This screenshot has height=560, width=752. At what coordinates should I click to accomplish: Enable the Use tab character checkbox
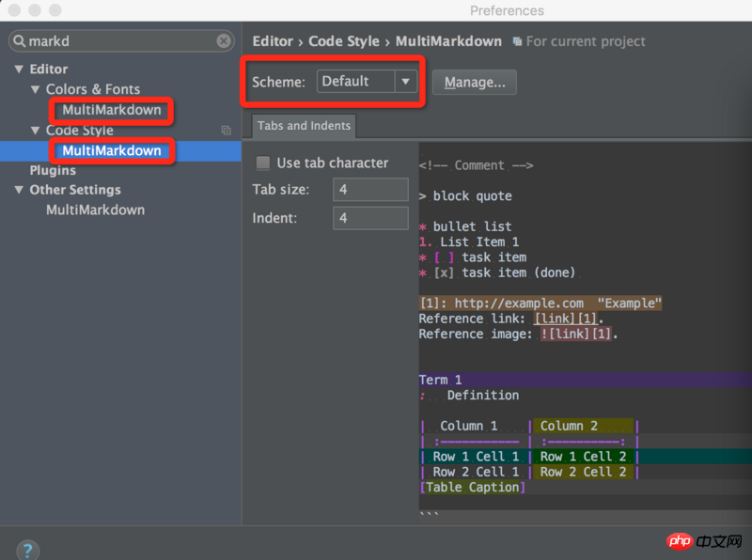point(263,163)
